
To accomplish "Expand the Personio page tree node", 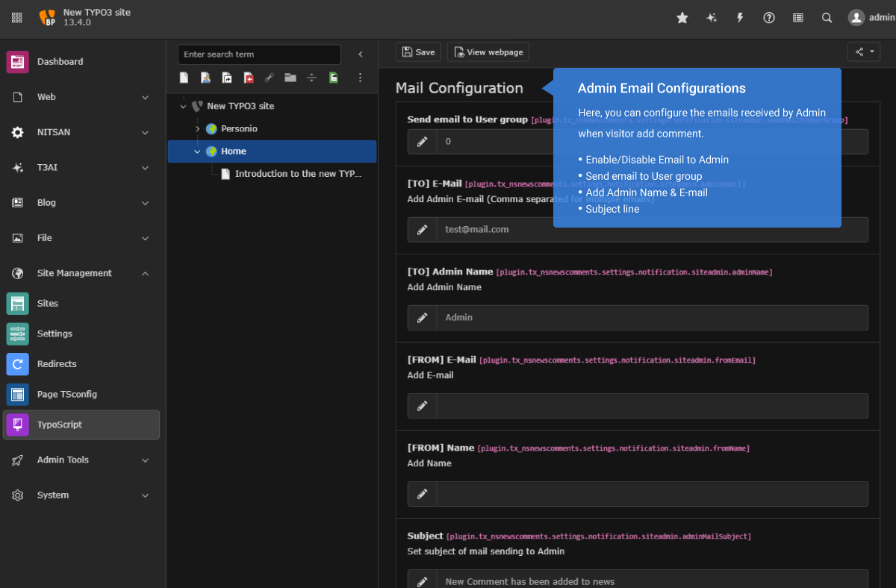I will (198, 129).
